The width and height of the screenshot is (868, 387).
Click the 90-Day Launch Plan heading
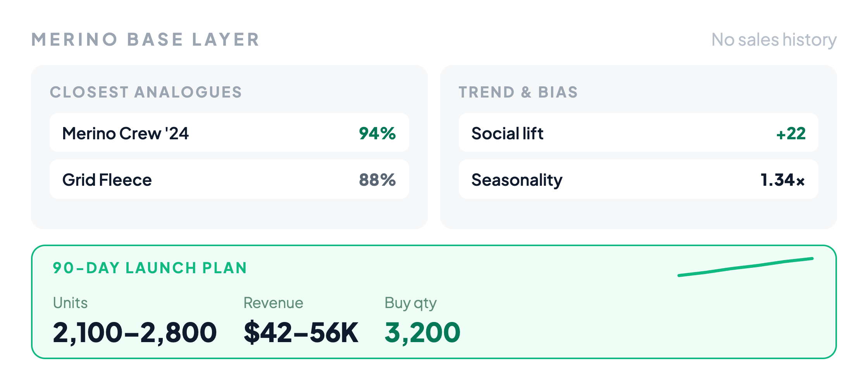click(150, 268)
